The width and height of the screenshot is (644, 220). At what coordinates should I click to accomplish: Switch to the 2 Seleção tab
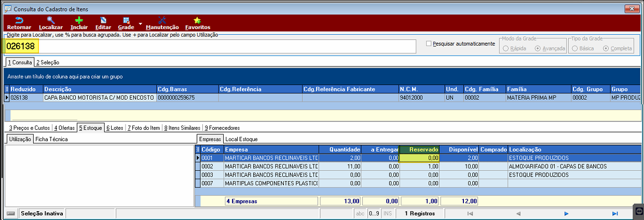[48, 62]
